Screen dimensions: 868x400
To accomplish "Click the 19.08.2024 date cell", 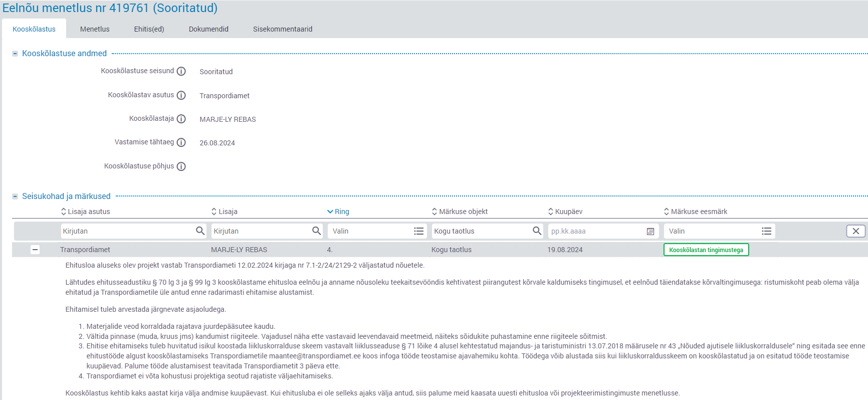I will 565,250.
